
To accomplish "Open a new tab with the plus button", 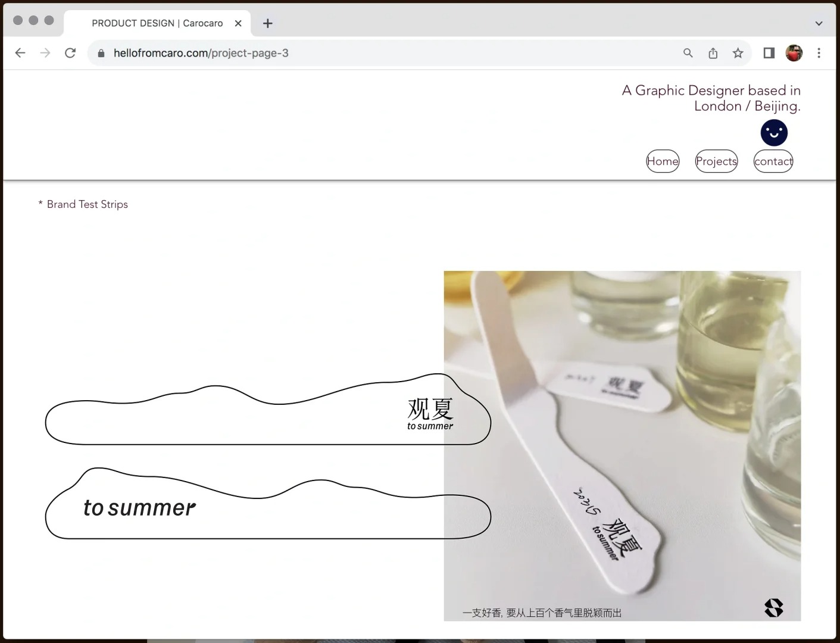I will 268,23.
